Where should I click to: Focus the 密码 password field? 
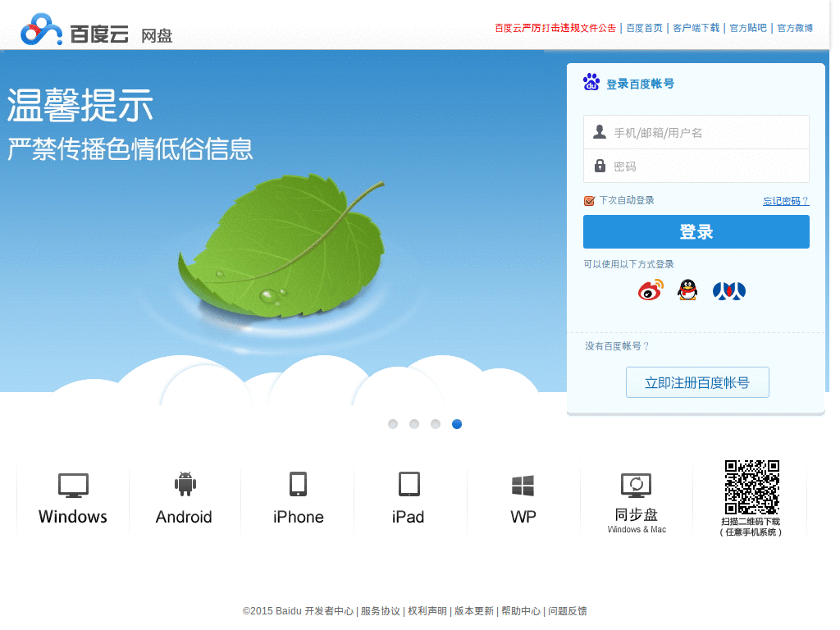[x=696, y=166]
